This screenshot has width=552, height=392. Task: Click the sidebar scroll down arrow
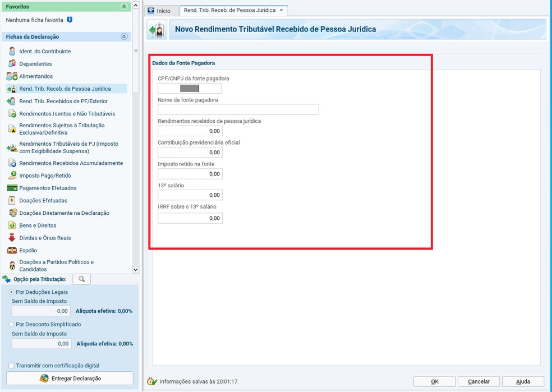coord(135,269)
